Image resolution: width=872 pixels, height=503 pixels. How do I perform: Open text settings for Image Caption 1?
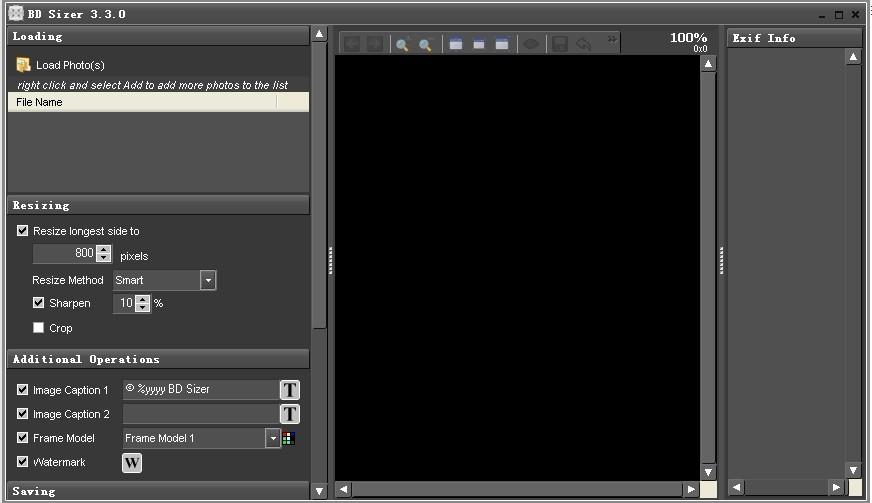290,390
